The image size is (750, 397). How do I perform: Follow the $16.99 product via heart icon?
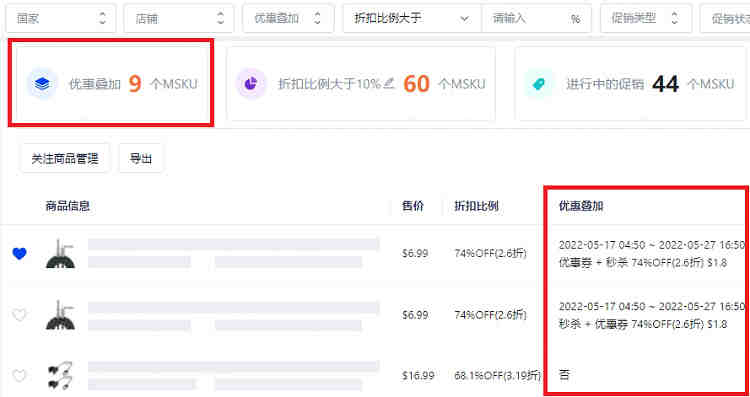pyautogui.click(x=19, y=376)
